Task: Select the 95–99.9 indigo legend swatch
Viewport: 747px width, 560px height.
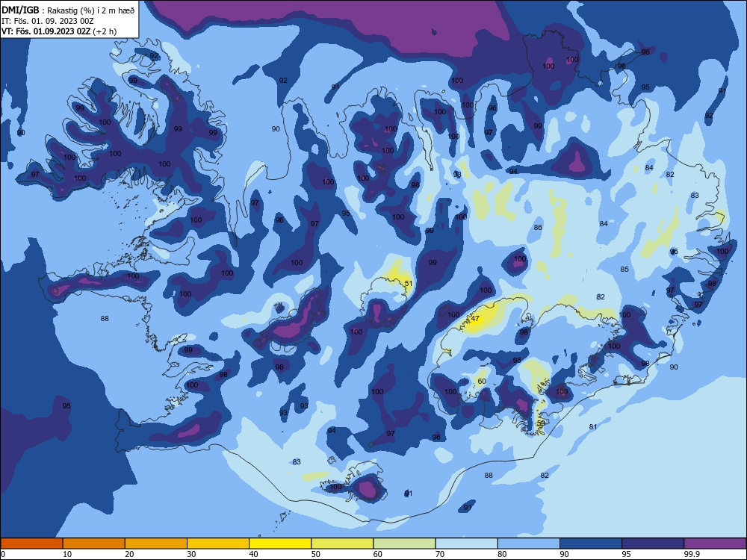Action: pos(653,544)
